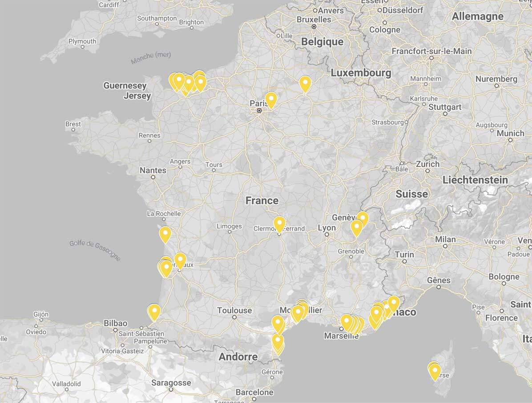Viewport: 532px width, 403px height.
Task: Click the Luxembourg country label
Action: [361, 72]
